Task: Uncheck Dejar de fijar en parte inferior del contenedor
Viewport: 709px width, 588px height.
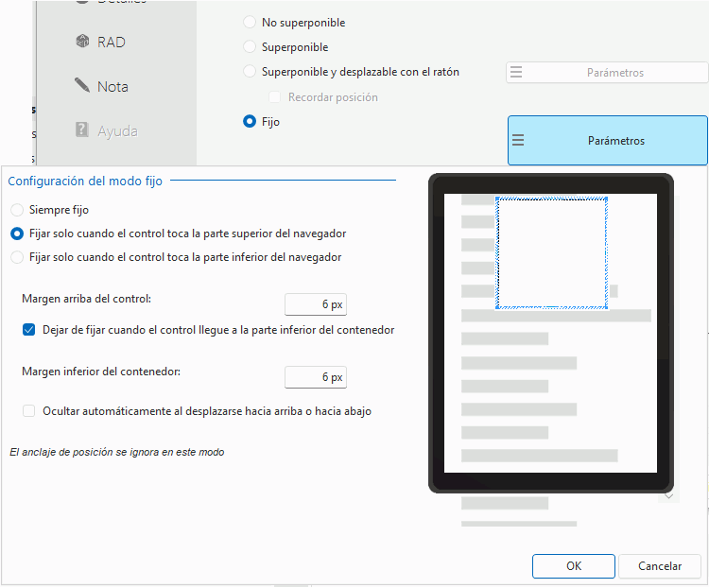Action: click(x=29, y=330)
